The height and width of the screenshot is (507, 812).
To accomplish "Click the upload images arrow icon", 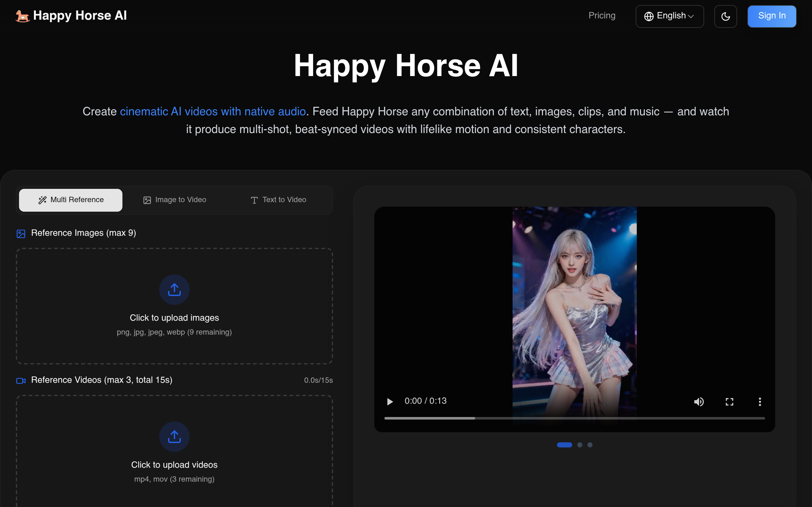I will pyautogui.click(x=174, y=290).
